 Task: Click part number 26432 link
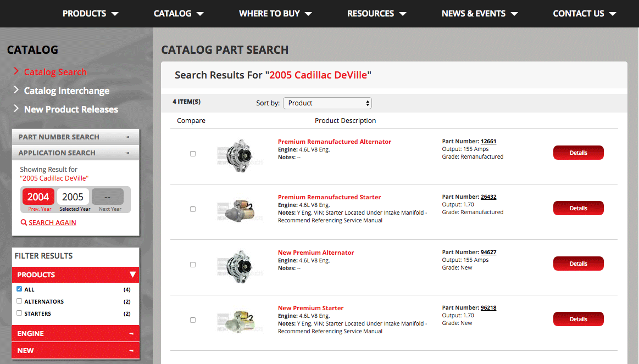[488, 197]
